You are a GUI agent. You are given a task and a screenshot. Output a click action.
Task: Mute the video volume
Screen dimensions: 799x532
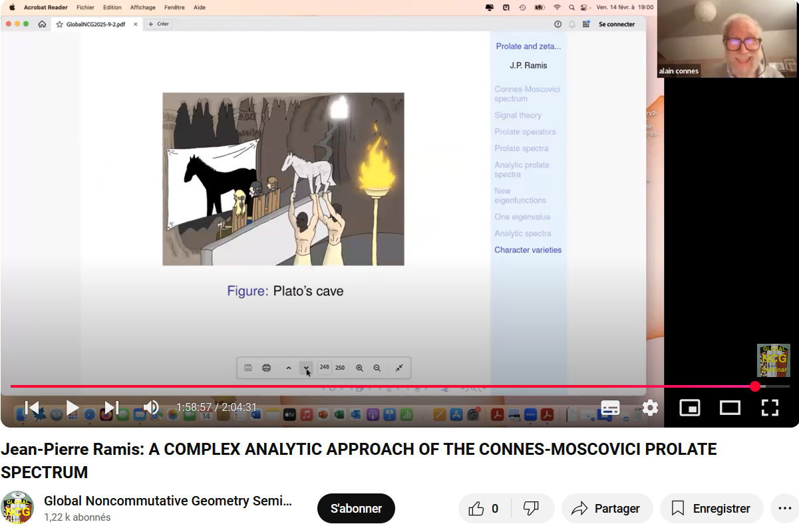151,407
